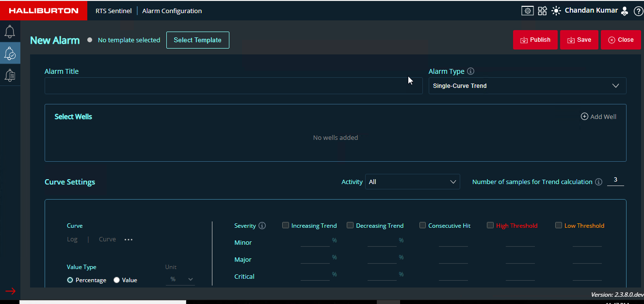Open the help question mark icon
The width and height of the screenshot is (644, 304).
[x=638, y=11]
